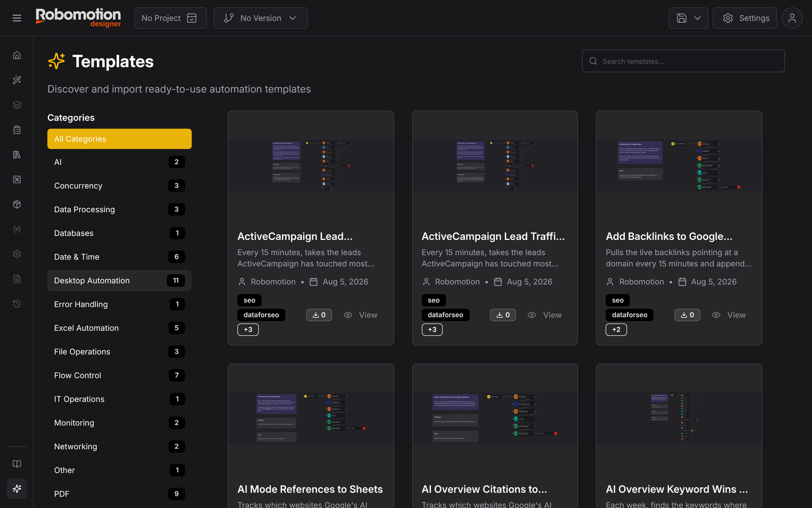Choose the PDF category
The image size is (812, 508).
coord(120,494)
